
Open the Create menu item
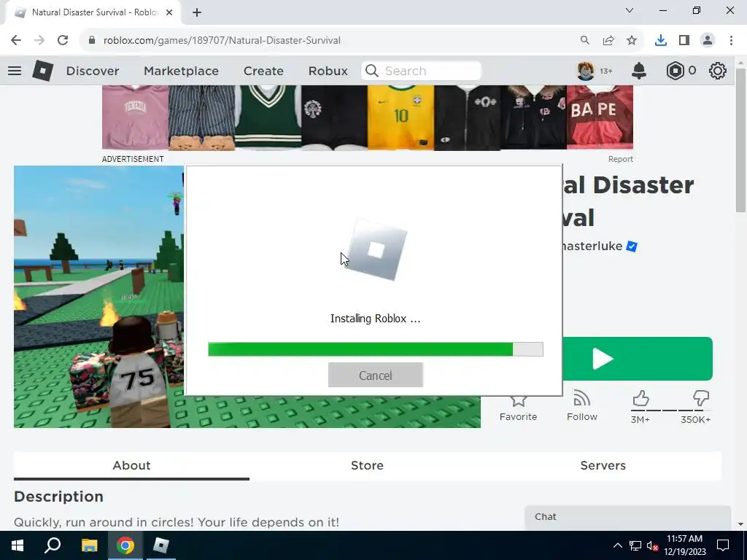point(263,71)
